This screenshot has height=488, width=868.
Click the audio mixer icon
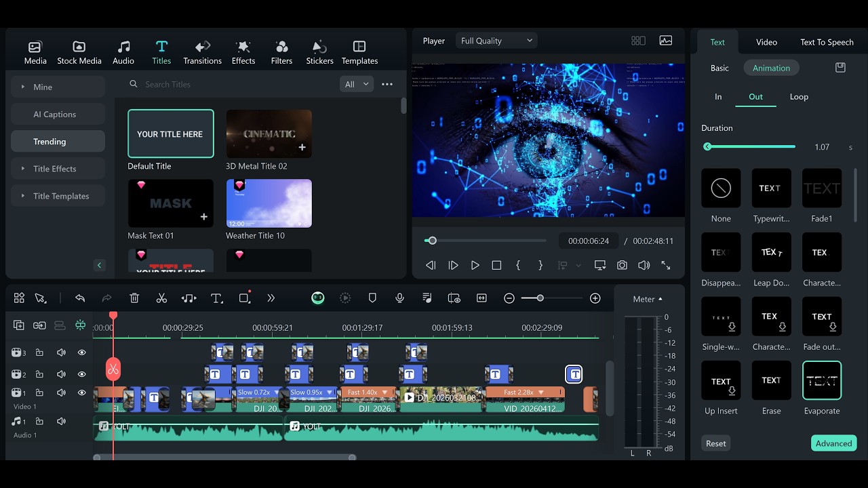[x=427, y=298]
